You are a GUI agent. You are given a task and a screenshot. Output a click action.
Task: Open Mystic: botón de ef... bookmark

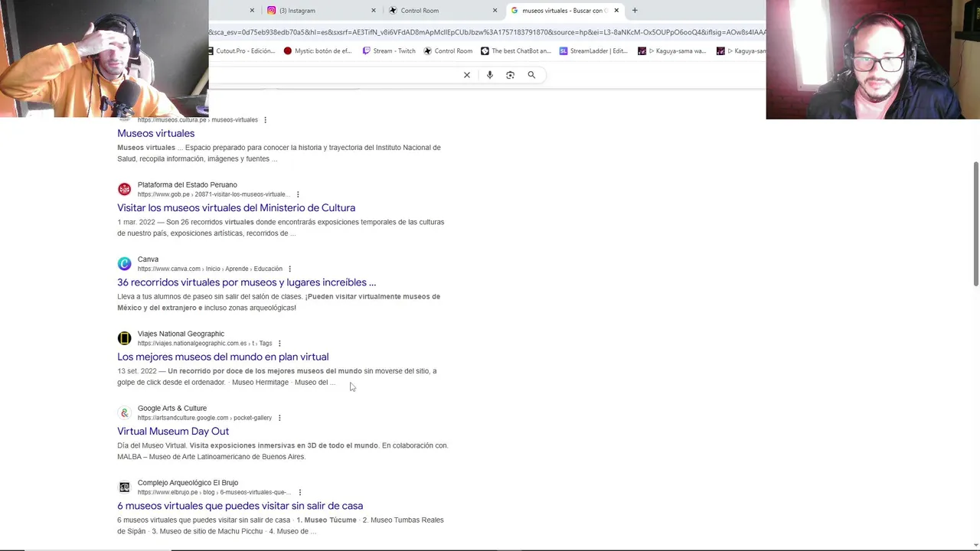(318, 51)
